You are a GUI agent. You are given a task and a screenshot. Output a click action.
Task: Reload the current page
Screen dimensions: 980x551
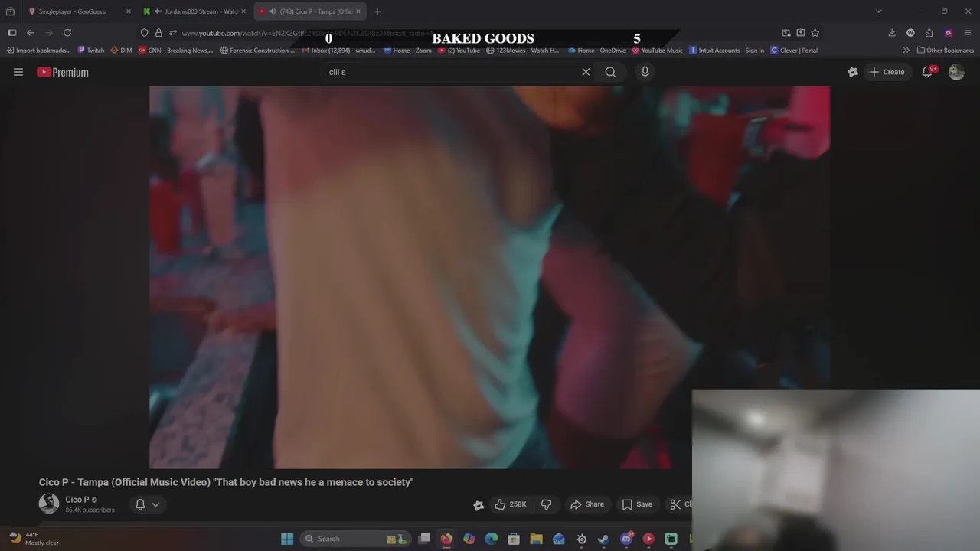tap(67, 33)
